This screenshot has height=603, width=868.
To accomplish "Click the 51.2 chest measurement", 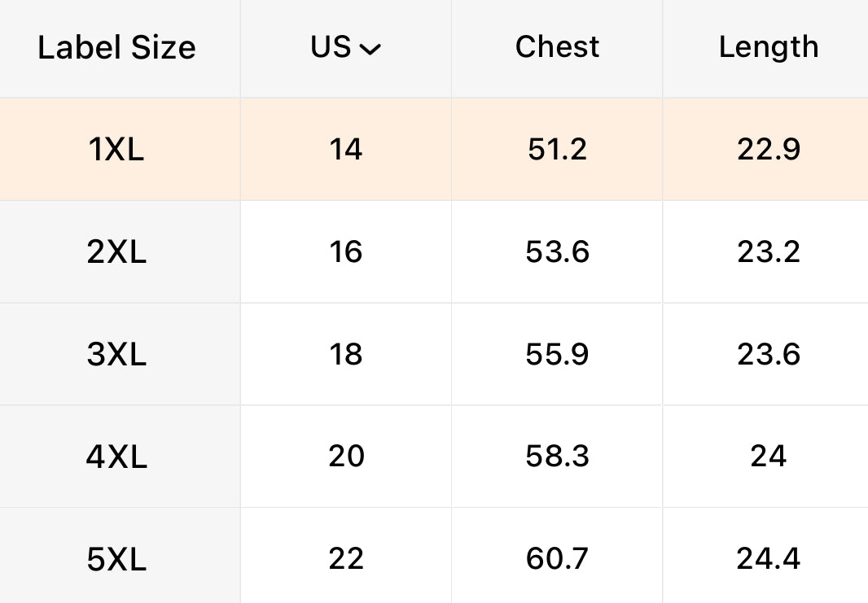I will coord(557,150).
